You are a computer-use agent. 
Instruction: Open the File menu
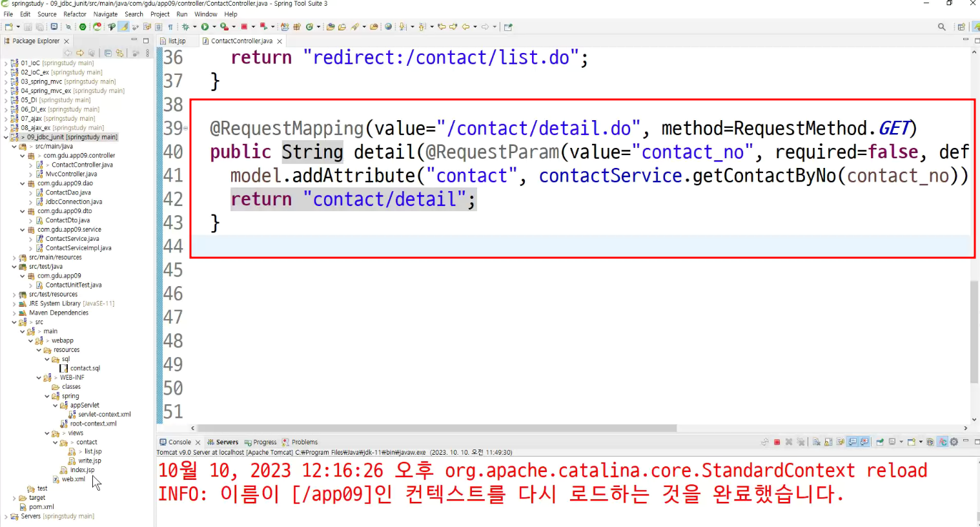pos(8,14)
